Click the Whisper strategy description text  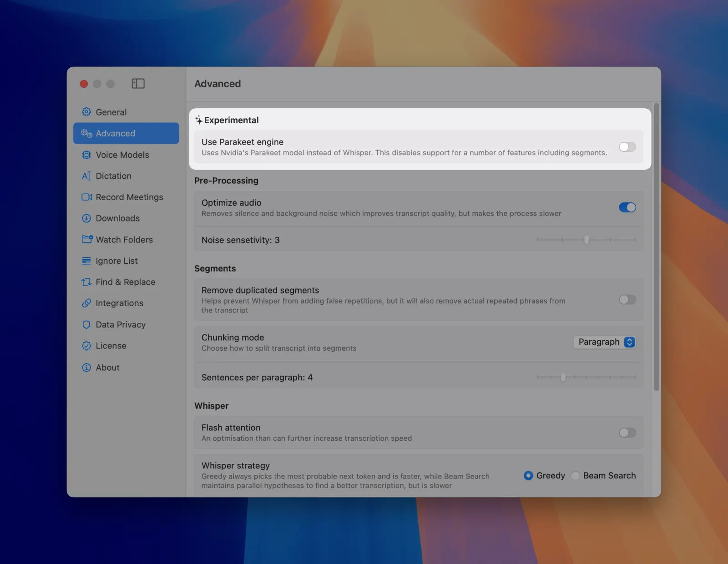345,481
